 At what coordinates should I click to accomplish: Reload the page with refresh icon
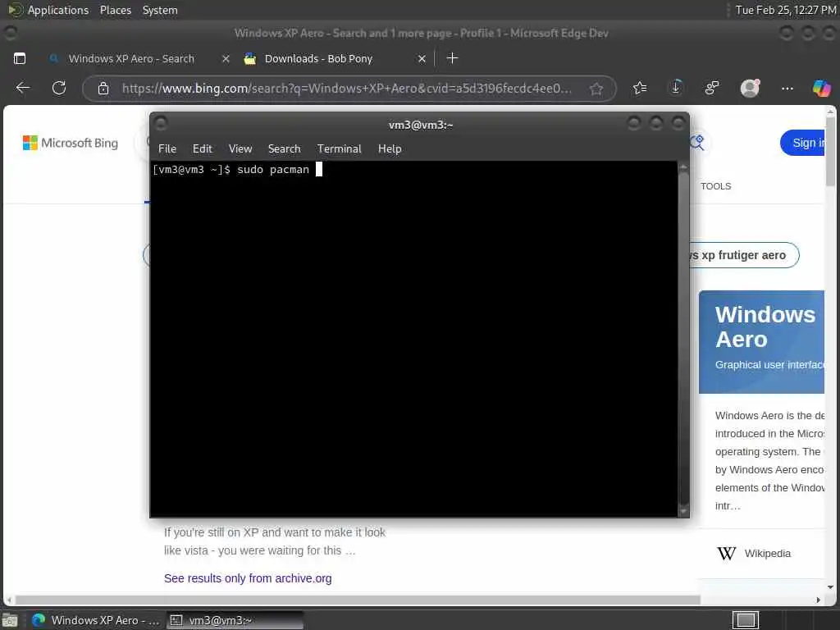pyautogui.click(x=59, y=88)
